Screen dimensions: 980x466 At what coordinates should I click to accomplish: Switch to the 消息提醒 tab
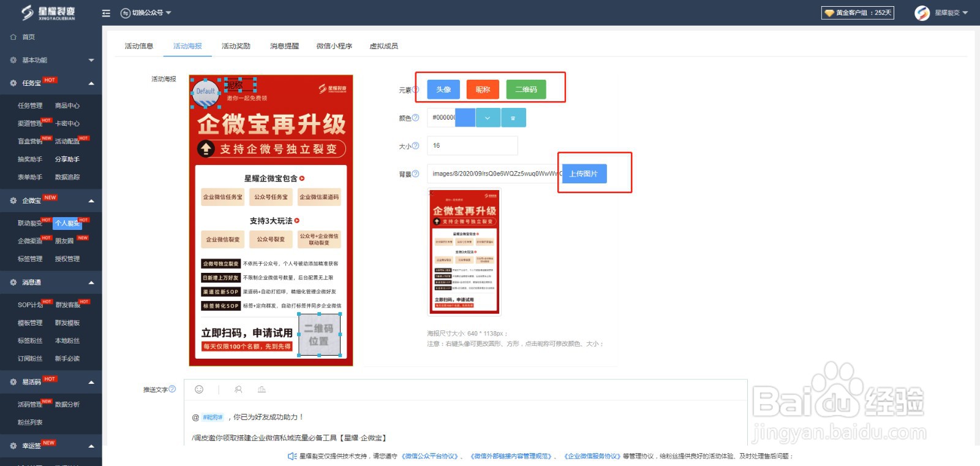pyautogui.click(x=284, y=46)
